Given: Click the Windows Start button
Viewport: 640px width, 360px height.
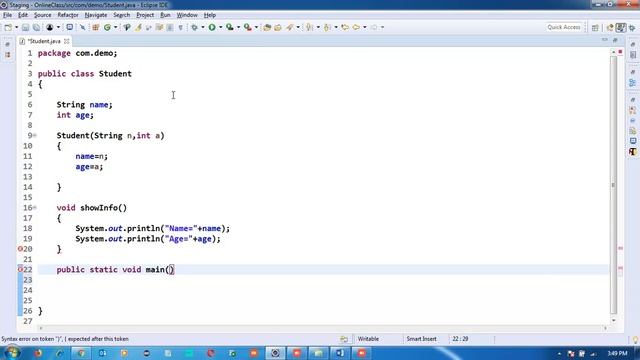Looking at the screenshot, I should tap(11, 353).
